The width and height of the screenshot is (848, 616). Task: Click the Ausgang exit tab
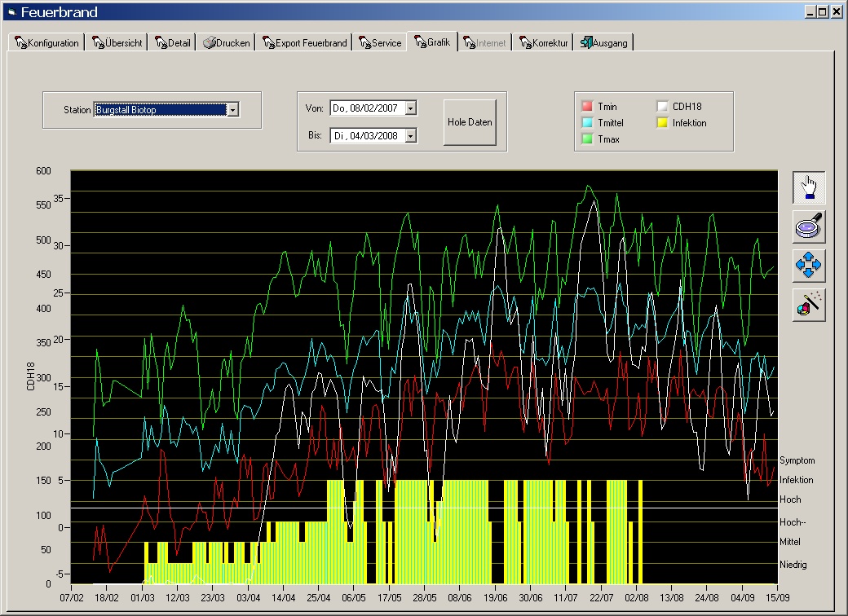click(604, 43)
